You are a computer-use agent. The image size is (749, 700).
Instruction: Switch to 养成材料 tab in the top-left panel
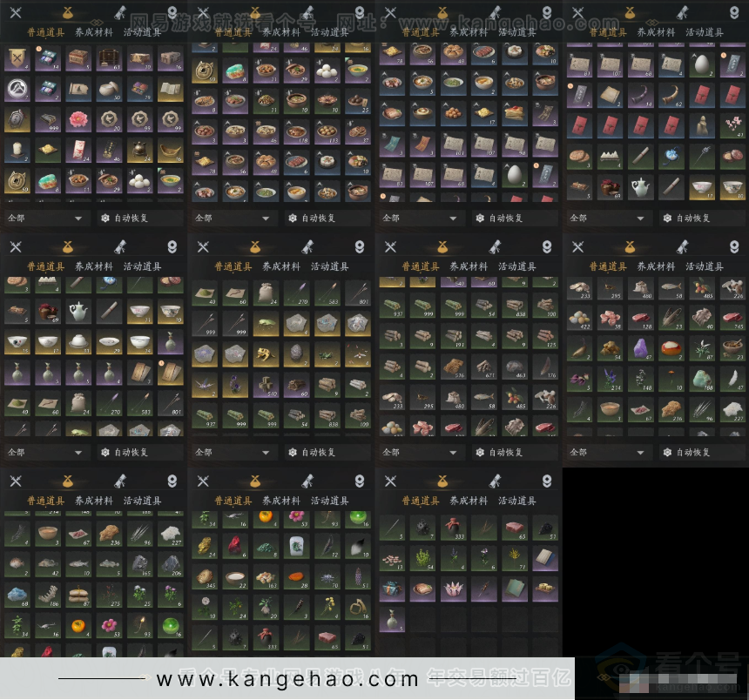93,32
